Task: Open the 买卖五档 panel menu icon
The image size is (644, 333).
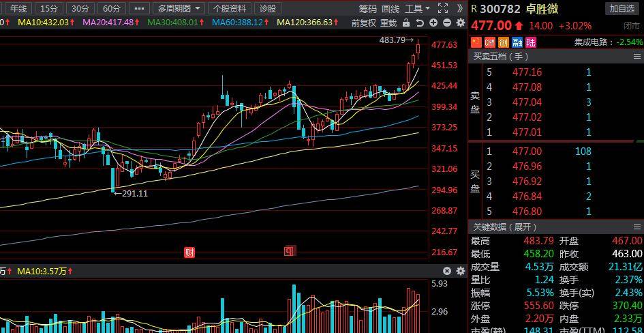Action: point(636,57)
